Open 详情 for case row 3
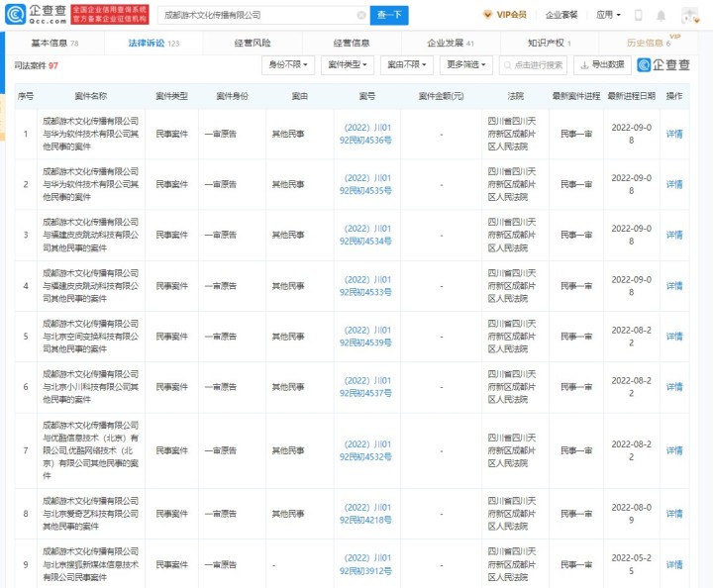713x588 pixels. point(674,235)
